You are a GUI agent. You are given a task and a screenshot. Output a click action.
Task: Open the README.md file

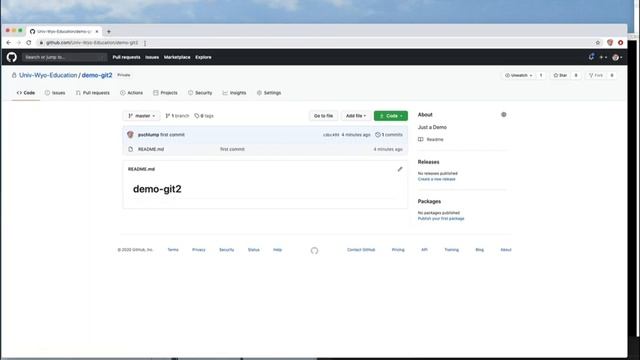[x=151, y=149]
